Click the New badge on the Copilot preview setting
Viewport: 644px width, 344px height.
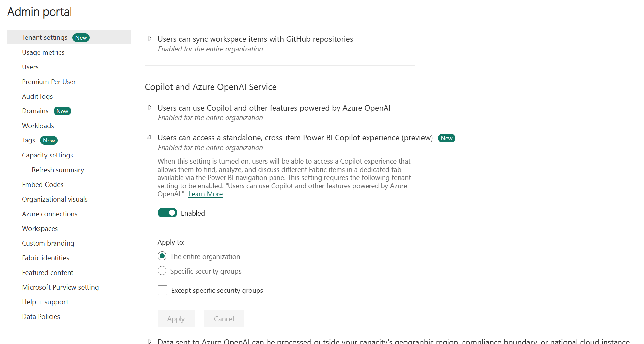pyautogui.click(x=447, y=138)
